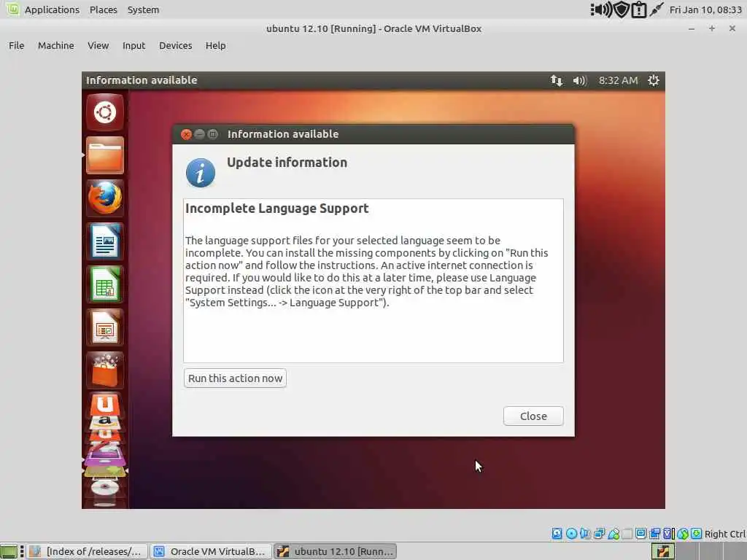This screenshot has height=560, width=747.
Task: Open the Amazon launcher icon
Action: 105,422
